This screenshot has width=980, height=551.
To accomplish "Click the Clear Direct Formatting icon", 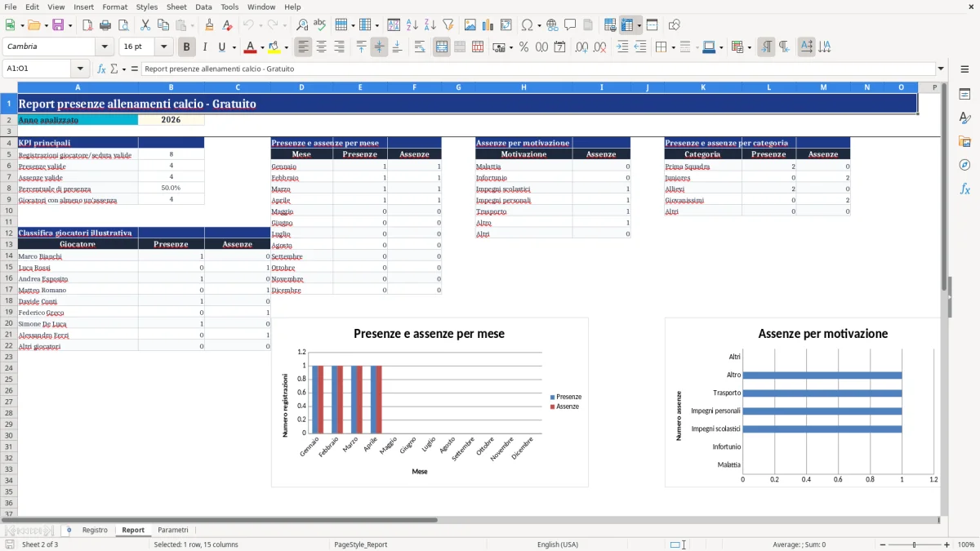I will [x=228, y=25].
